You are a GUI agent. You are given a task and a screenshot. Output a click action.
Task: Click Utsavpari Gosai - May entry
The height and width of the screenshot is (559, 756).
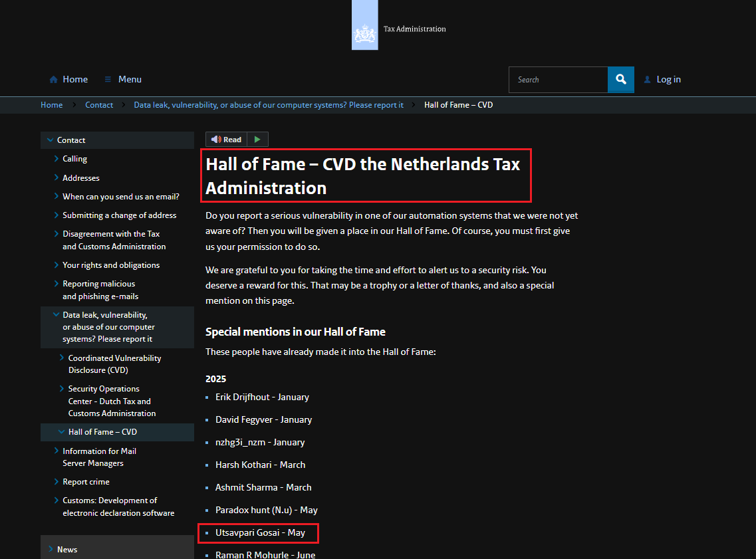pos(261,533)
